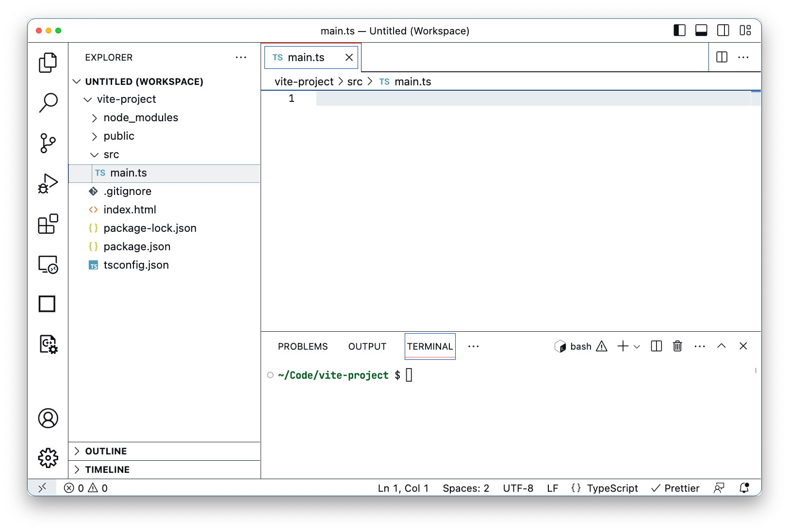Toggle the bottom panel visibility

click(701, 31)
